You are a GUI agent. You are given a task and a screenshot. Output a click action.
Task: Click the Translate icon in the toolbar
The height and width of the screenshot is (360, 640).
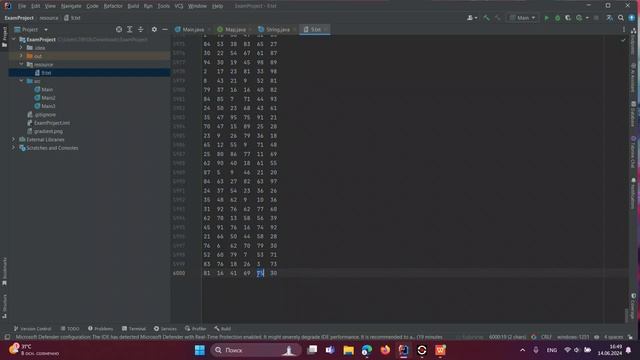click(x=609, y=18)
